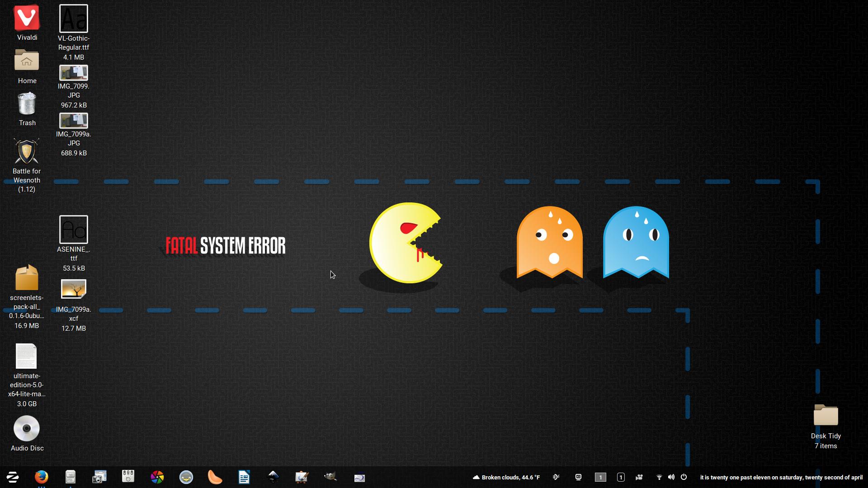Launch the Clementine orange music player
Image resolution: width=868 pixels, height=488 pixels.
[215, 477]
